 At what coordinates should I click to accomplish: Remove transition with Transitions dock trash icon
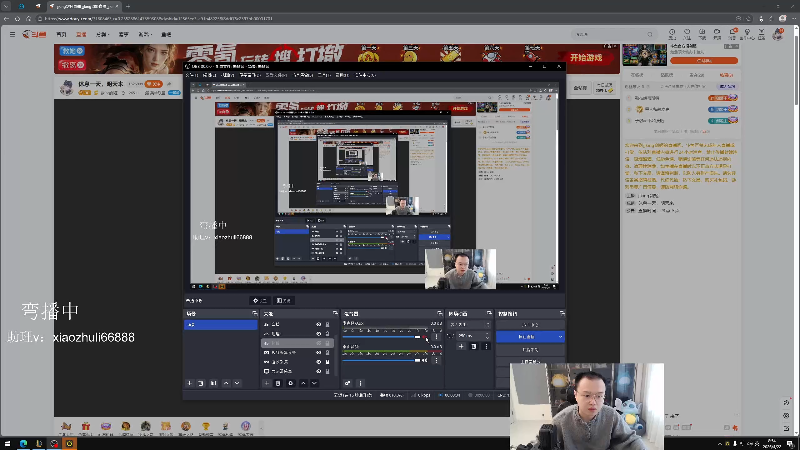click(x=473, y=346)
